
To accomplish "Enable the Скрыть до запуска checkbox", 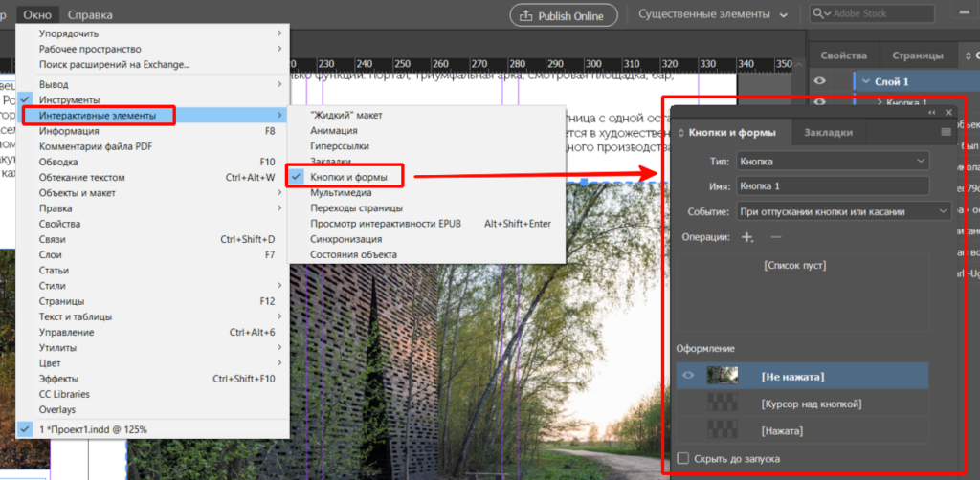I will [x=682, y=459].
